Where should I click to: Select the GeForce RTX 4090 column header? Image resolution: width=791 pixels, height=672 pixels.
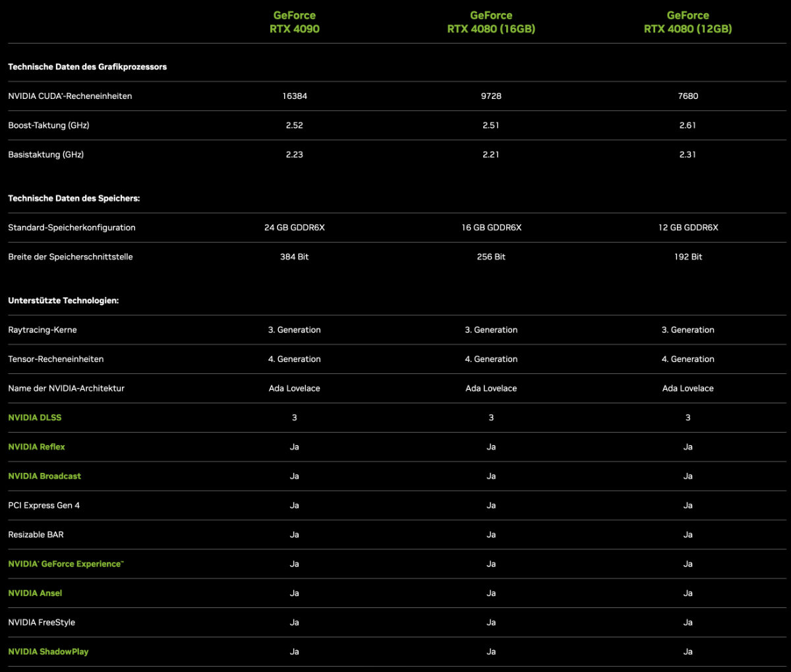(295, 22)
